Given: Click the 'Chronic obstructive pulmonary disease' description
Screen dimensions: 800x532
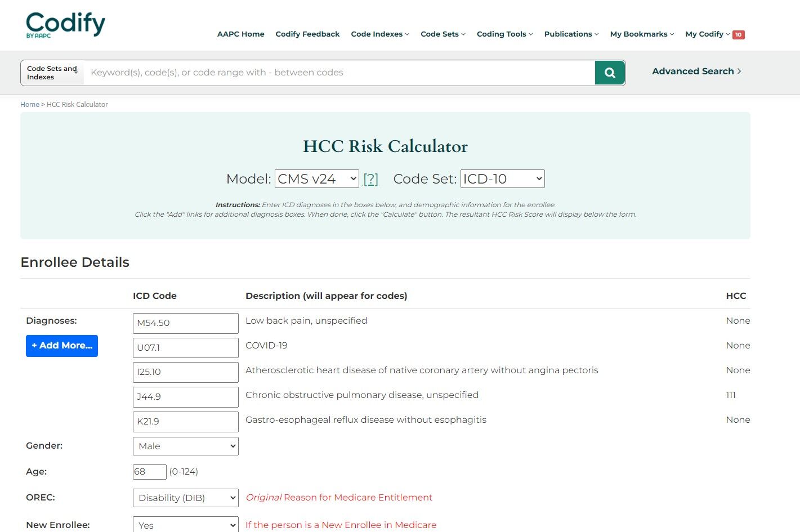Looking at the screenshot, I should (x=362, y=395).
